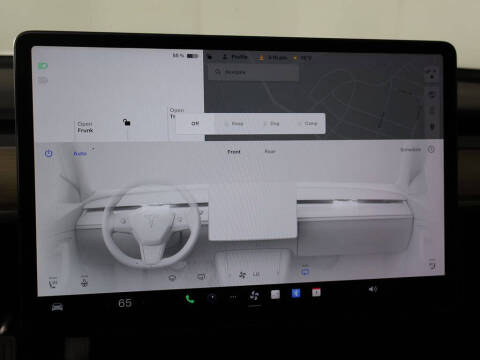Tap the battery percentage indicator
Viewport: 480px width, 360px height.
tap(185, 55)
